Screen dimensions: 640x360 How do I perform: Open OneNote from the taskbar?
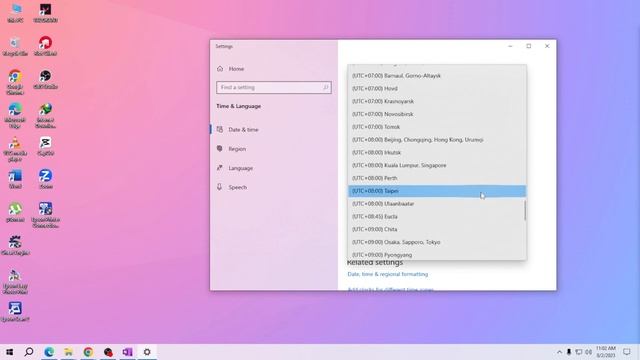127,352
